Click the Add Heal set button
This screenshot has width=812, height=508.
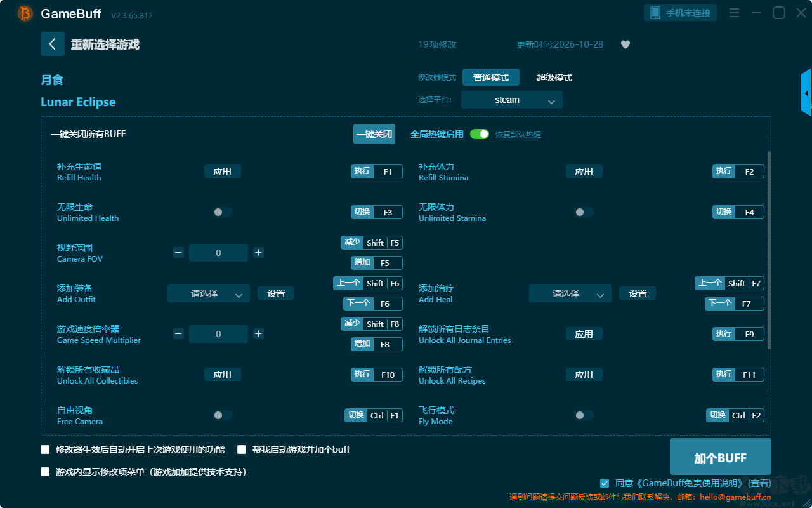(x=638, y=293)
